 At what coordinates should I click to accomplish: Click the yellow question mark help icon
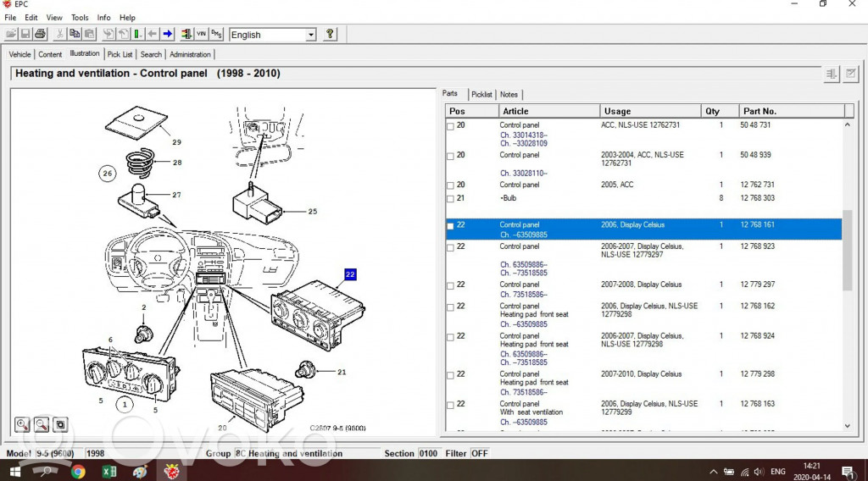pos(330,34)
